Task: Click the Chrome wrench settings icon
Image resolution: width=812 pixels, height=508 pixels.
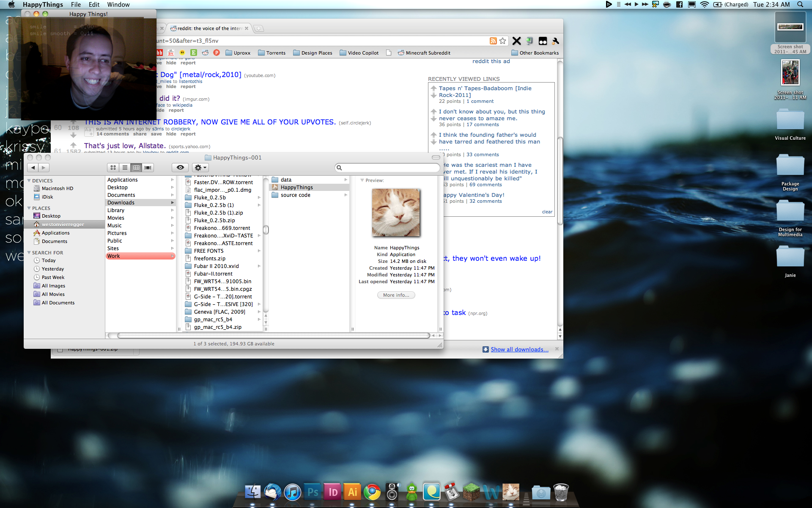Action: pos(555,41)
